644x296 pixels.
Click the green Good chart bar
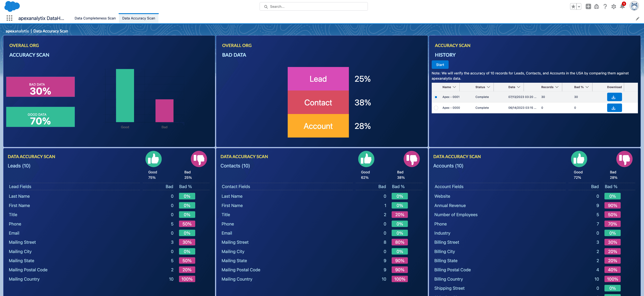[x=125, y=96]
